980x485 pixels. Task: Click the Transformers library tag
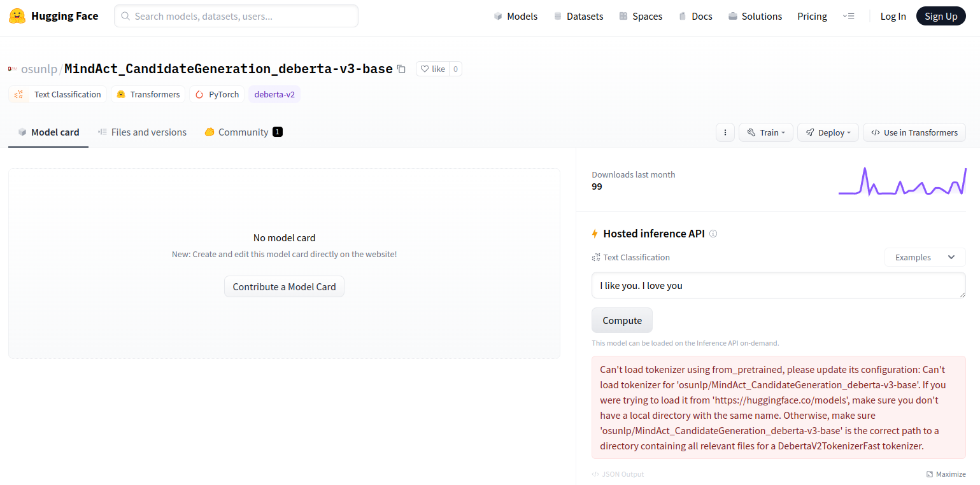tap(148, 94)
